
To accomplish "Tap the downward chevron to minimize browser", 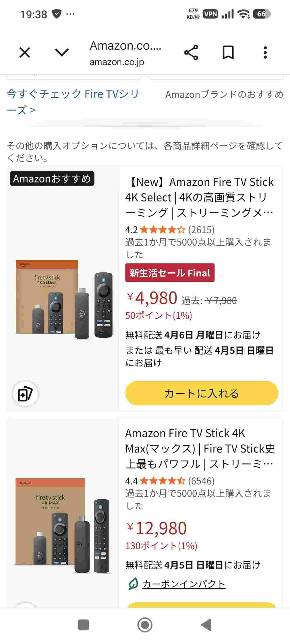I will tap(62, 52).
